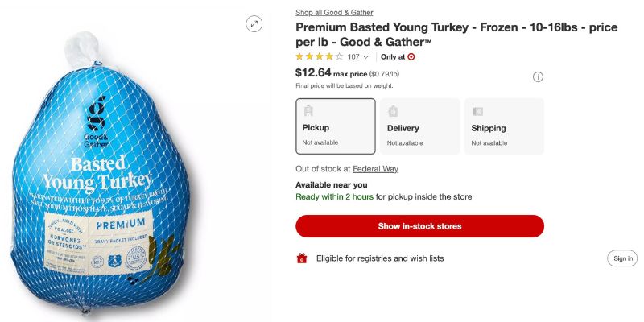Click the bag icon above Delivery

[x=393, y=111]
